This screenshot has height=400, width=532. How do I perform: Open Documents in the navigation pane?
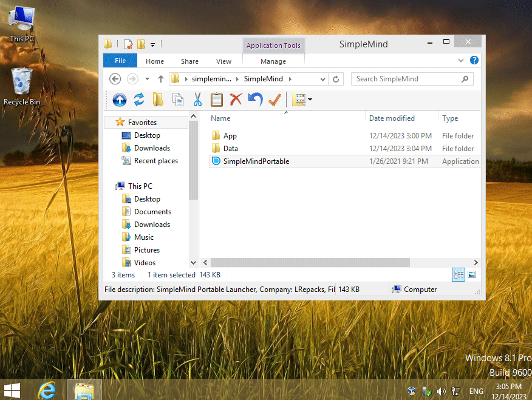coord(152,212)
